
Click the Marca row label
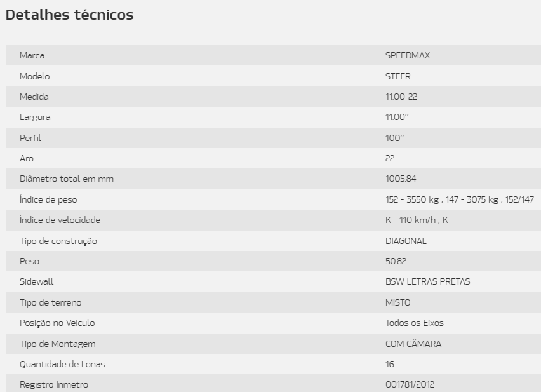pyautogui.click(x=32, y=55)
